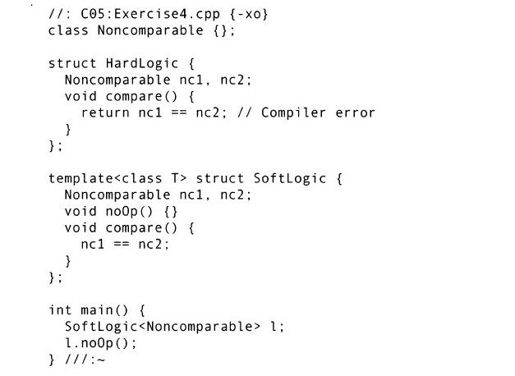Select the struct HardLogic keyword line
The width and height of the screenshot is (515, 376).
[121, 63]
